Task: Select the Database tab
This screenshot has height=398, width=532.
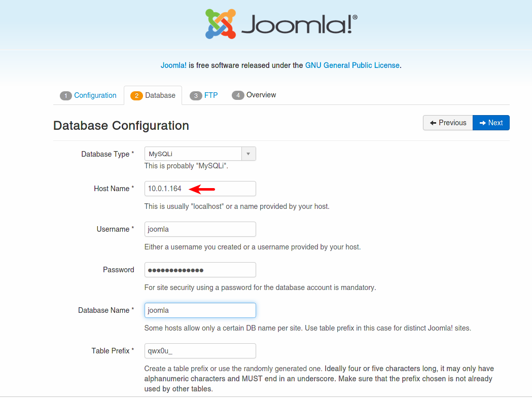Action: pos(153,95)
